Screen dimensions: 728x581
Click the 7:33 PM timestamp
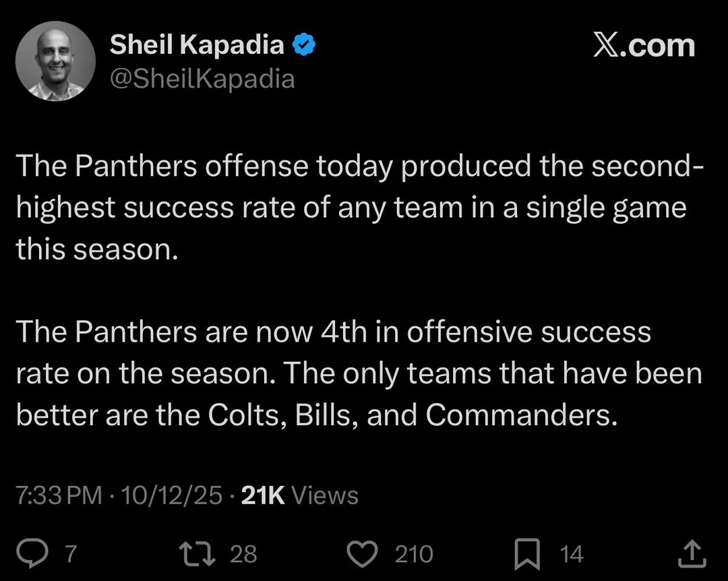click(59, 495)
